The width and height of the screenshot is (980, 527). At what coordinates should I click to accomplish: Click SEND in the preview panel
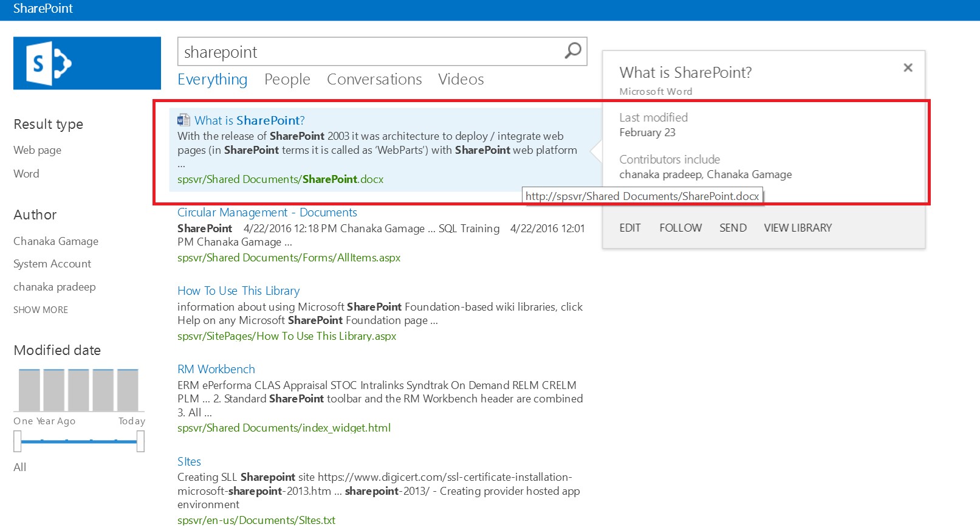733,228
